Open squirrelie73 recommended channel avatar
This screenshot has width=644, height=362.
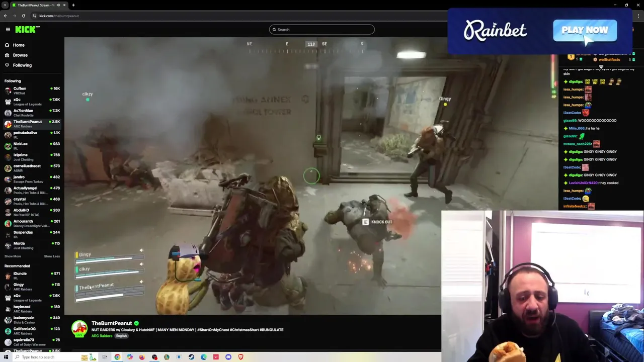pyautogui.click(x=8, y=342)
